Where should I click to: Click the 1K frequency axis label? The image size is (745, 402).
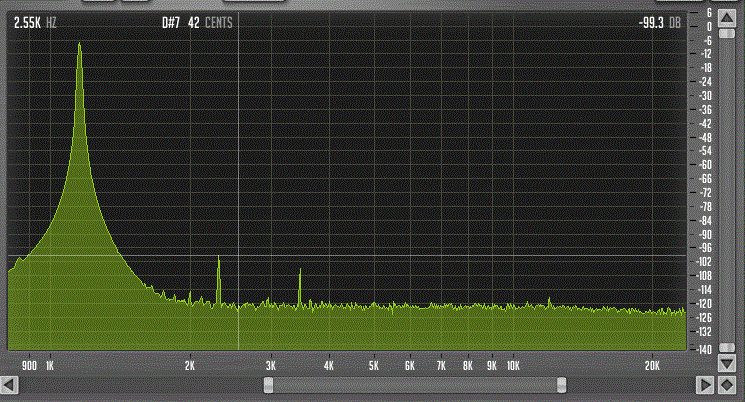tap(50, 365)
